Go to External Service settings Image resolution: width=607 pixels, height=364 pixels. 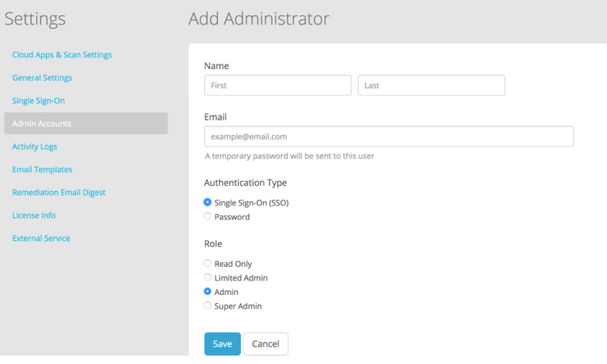tap(41, 238)
